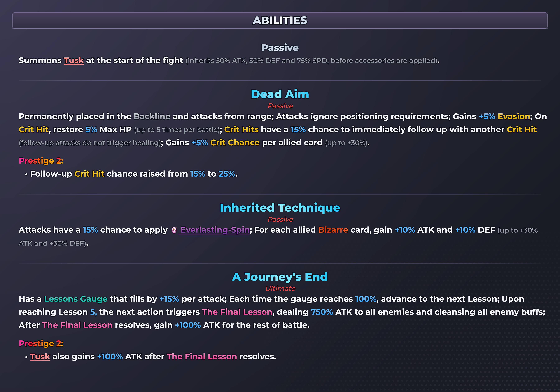Click the Backline keyword in Dead Aim
Viewport: 560px width, 392px height.
[x=152, y=116]
